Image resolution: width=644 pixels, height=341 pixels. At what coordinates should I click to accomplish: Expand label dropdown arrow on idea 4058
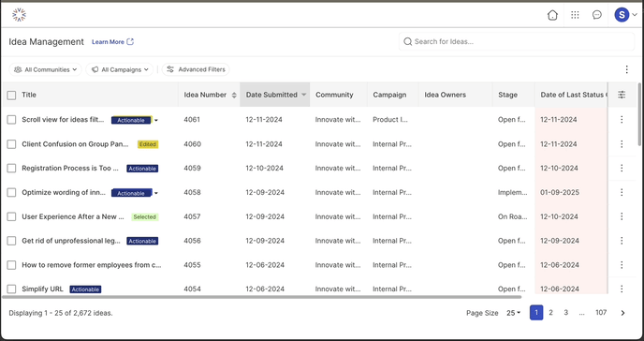[x=156, y=193]
